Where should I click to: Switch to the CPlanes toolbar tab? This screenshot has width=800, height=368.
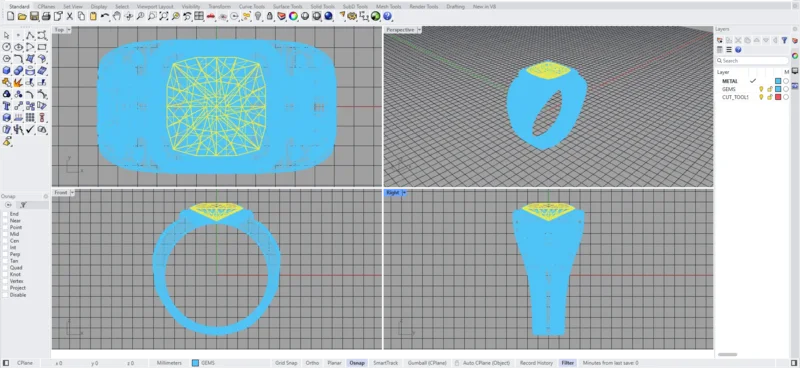coord(46,7)
